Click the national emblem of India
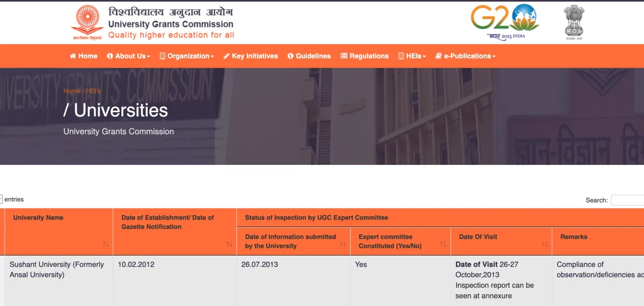 pos(574,22)
